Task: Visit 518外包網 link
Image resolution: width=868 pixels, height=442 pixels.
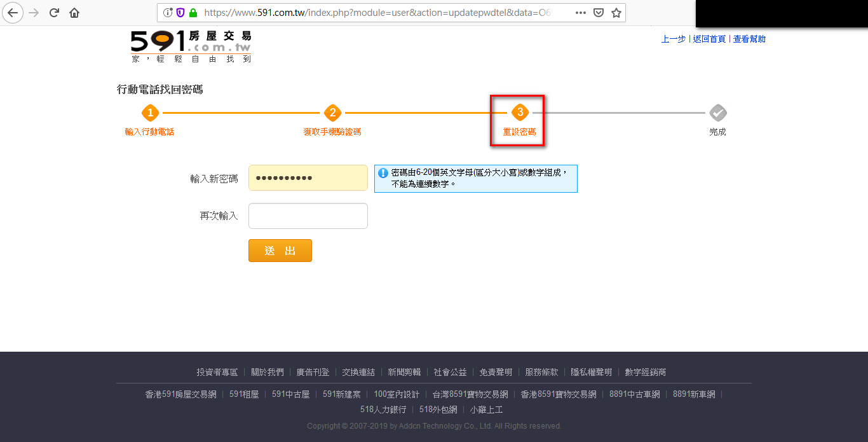Action: [x=438, y=410]
